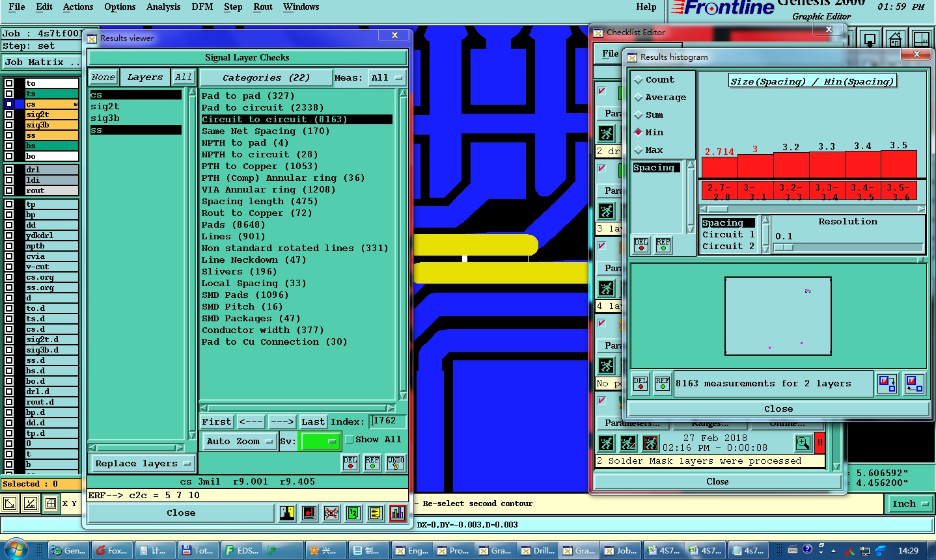Click magnifier zoom icon in Checklist Editor
Viewport: 936px width, 560px height.
(803, 443)
